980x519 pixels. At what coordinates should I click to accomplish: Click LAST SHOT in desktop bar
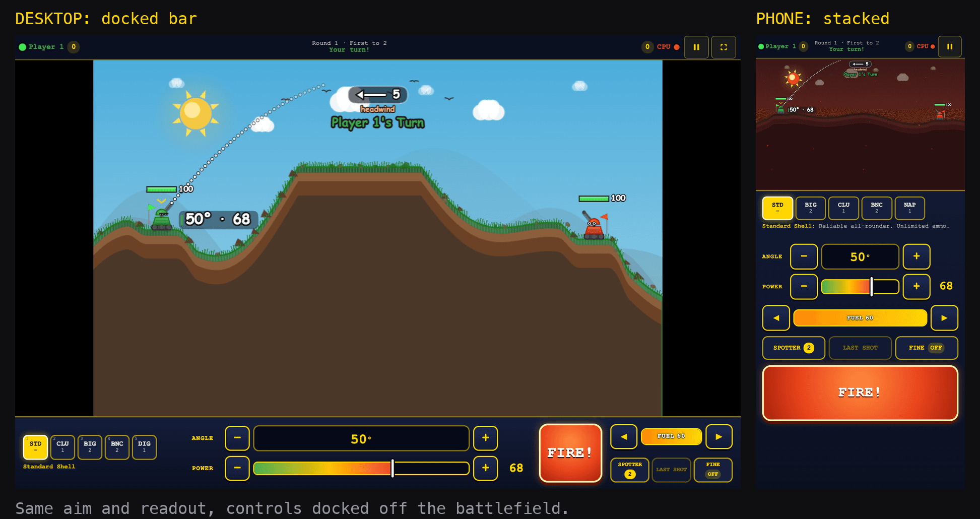coord(671,470)
